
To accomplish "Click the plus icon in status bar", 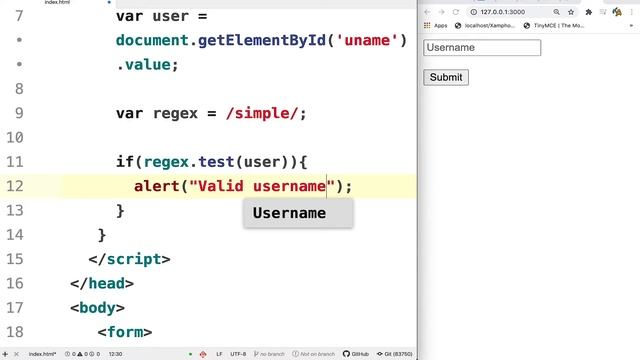I will (5, 354).
